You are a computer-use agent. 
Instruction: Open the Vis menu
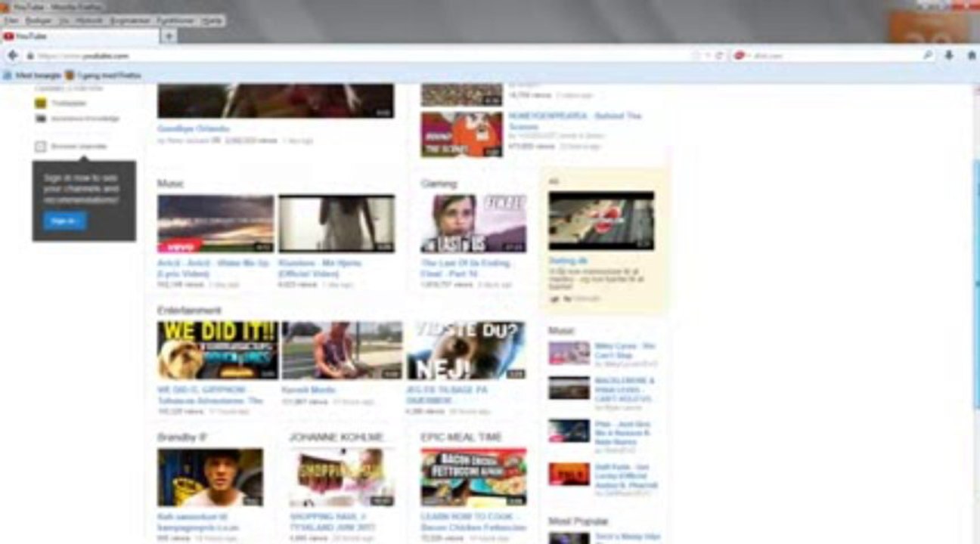(x=64, y=20)
